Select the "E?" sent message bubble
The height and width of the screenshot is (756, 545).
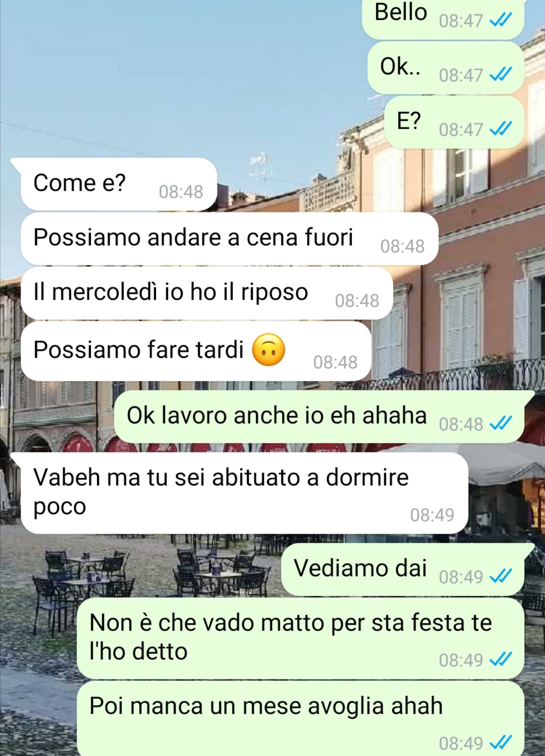(454, 122)
